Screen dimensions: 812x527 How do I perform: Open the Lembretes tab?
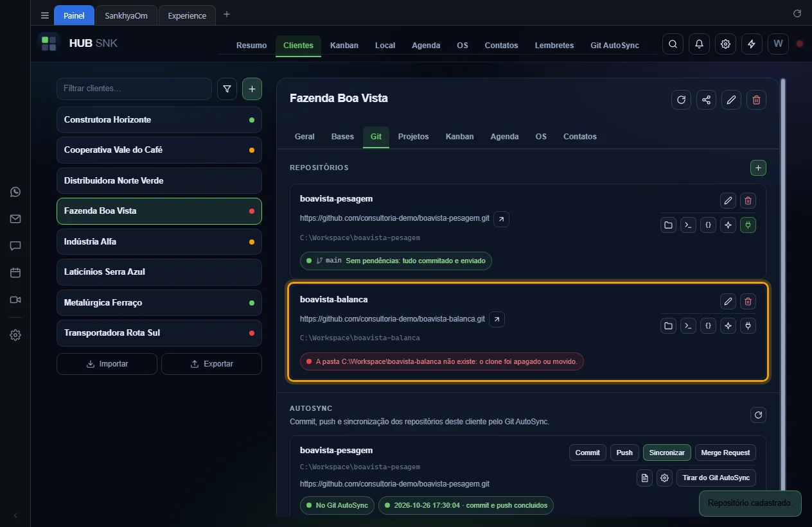[554, 46]
